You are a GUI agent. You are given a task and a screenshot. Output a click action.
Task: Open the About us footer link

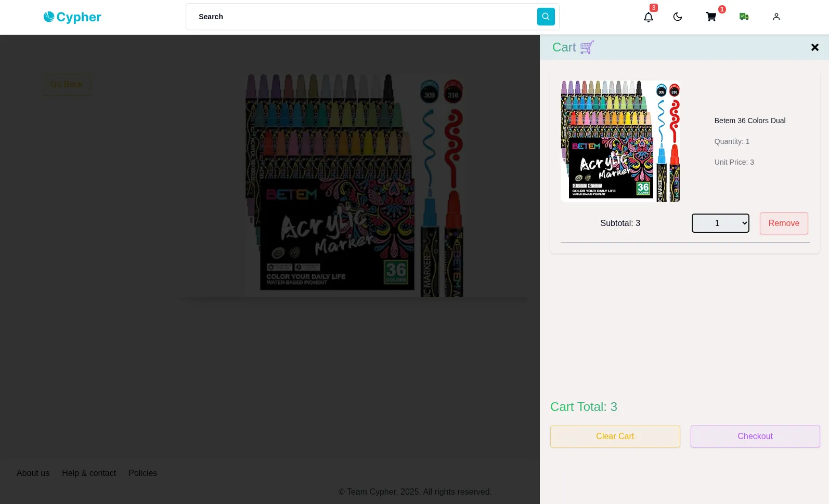(x=33, y=473)
